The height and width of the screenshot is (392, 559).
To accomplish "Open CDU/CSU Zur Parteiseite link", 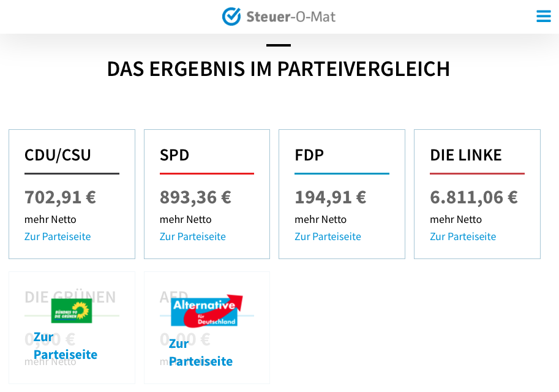I will click(x=58, y=236).
